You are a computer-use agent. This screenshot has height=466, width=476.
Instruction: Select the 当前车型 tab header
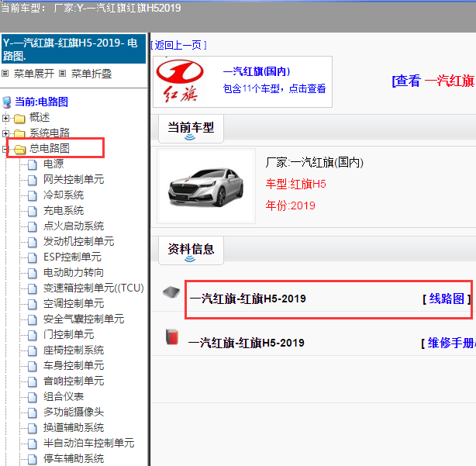[x=191, y=129]
